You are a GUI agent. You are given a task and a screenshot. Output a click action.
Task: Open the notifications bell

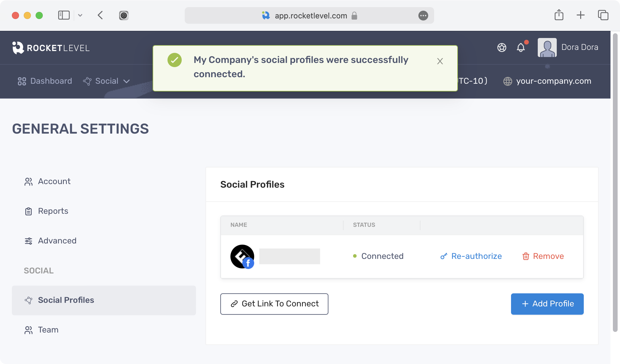click(521, 48)
